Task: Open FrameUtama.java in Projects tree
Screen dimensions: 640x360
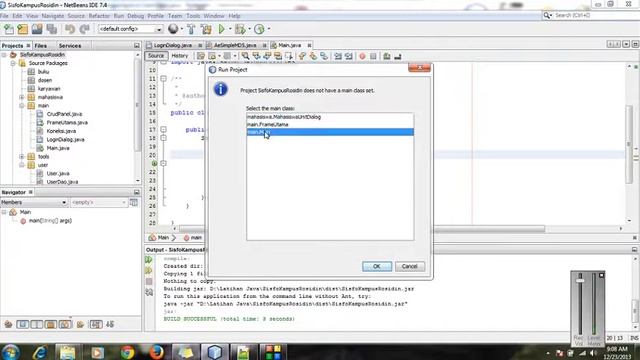Action: [x=67, y=122]
